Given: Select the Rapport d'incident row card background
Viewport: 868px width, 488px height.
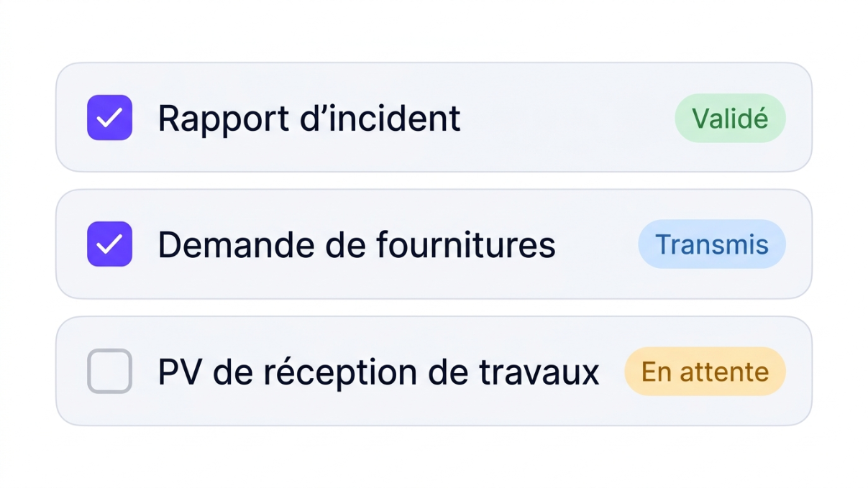Looking at the screenshot, I should (434, 117).
